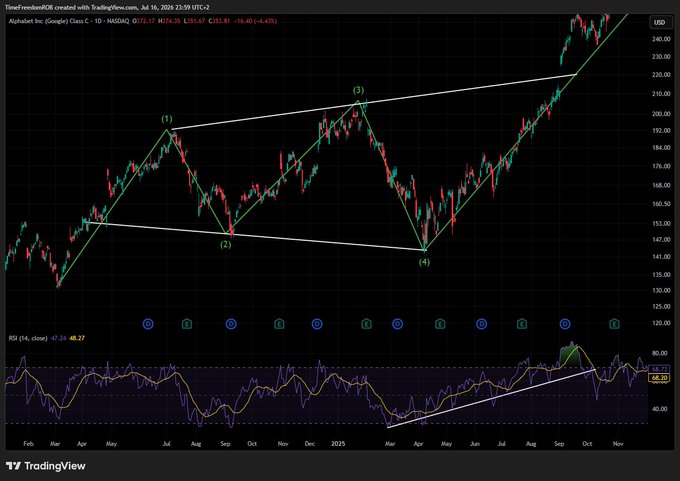
Task: Click the Jun label on the time axis
Action: point(475,444)
